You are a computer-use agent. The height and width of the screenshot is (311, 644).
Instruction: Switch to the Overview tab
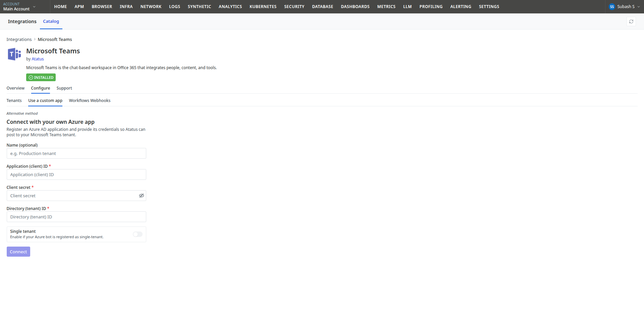pyautogui.click(x=15, y=88)
